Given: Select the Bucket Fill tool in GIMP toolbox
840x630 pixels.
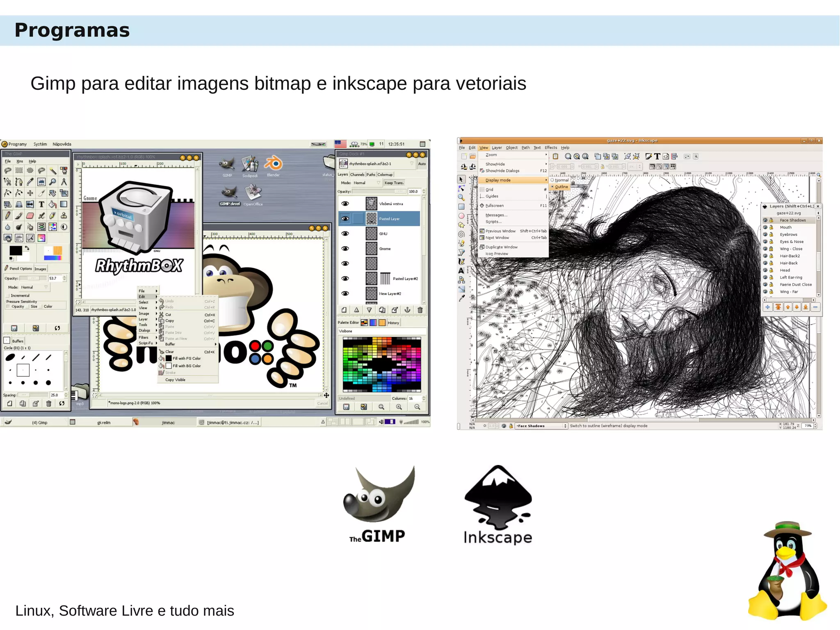Looking at the screenshot, I should pos(52,204).
